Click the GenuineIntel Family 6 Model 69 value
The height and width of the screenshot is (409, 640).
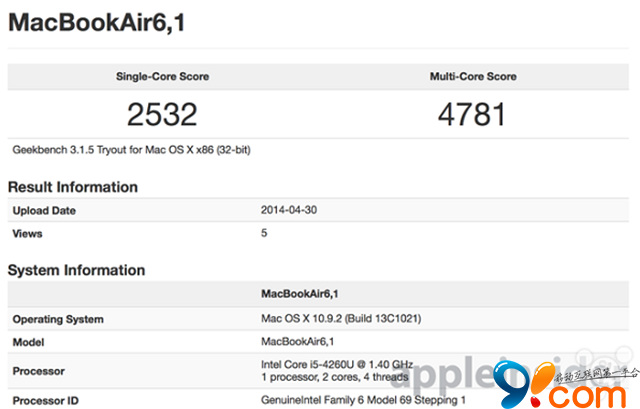click(x=363, y=400)
